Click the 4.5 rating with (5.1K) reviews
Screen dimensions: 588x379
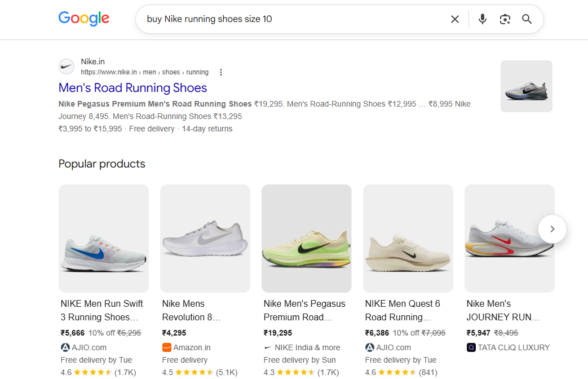tap(200, 372)
